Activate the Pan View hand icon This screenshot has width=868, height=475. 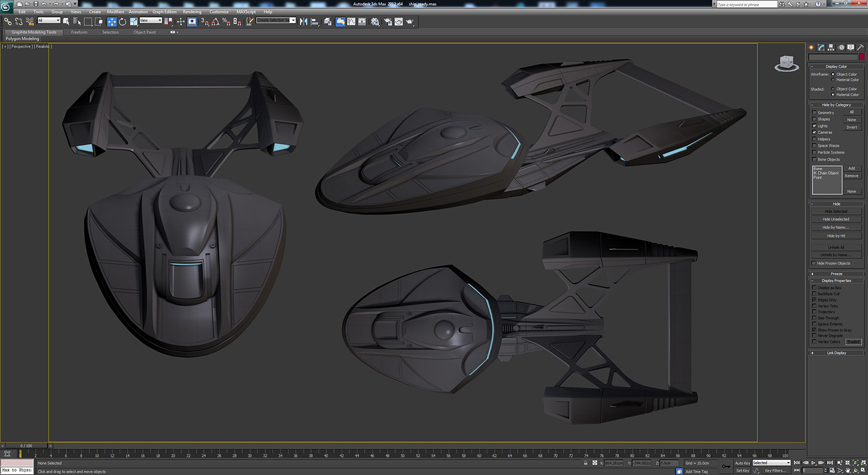[x=848, y=471]
